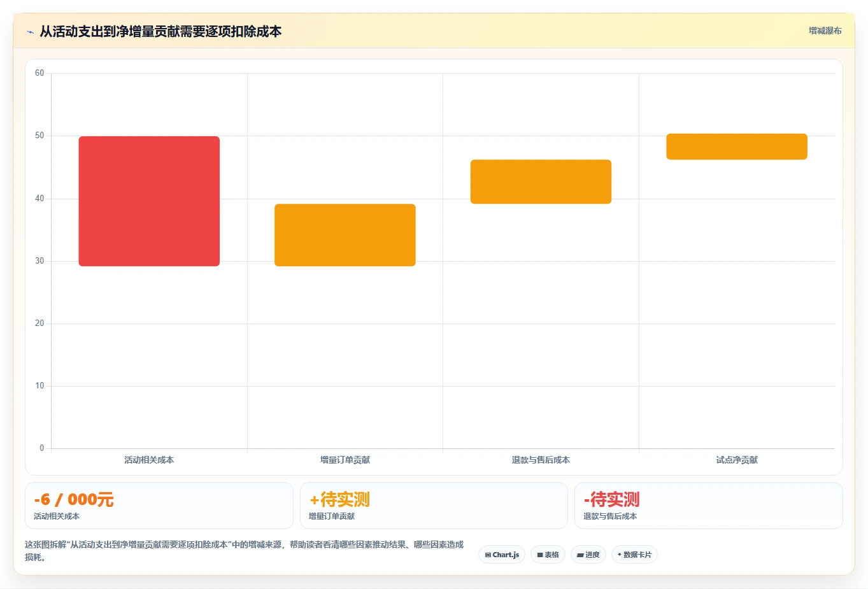Click the red 活动相关成本 bar
Image resolution: width=868 pixels, height=589 pixels.
tap(149, 201)
